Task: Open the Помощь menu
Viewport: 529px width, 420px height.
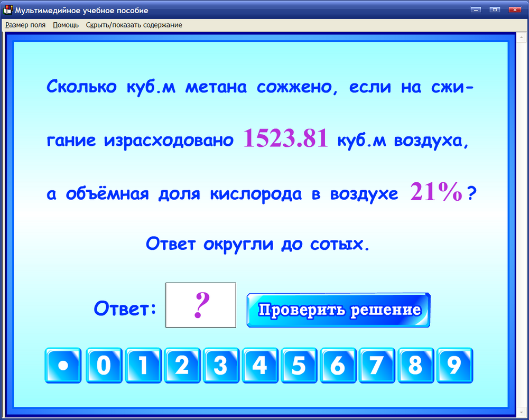Action: (x=65, y=24)
